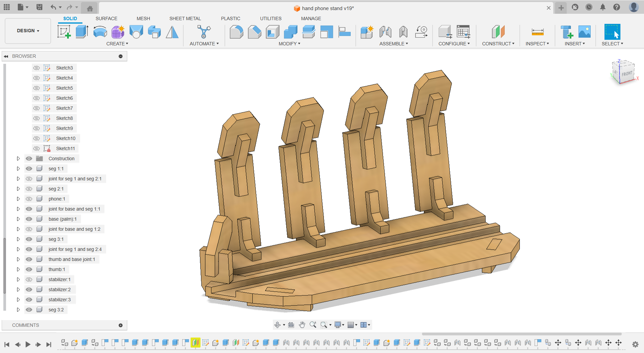Jump to the timeline end
The image size is (644, 353).
coord(49,344)
